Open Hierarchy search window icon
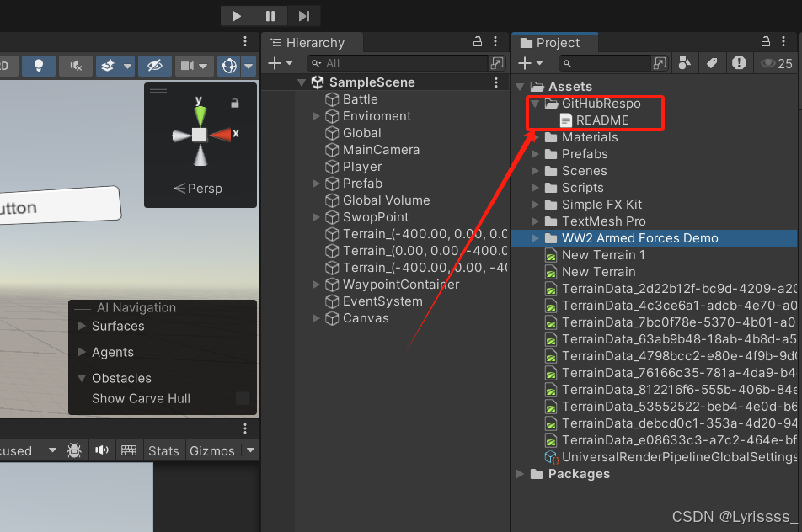 pyautogui.click(x=497, y=63)
